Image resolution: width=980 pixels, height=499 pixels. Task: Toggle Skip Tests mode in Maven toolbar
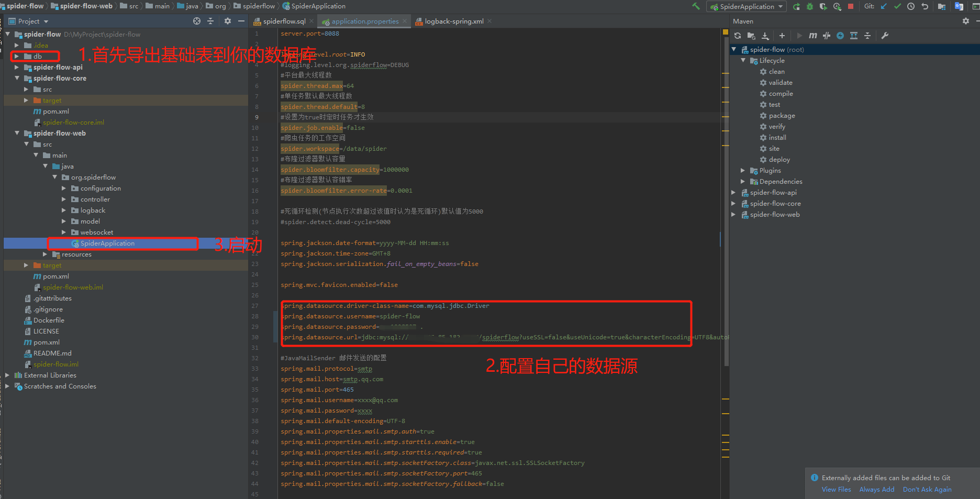point(827,35)
